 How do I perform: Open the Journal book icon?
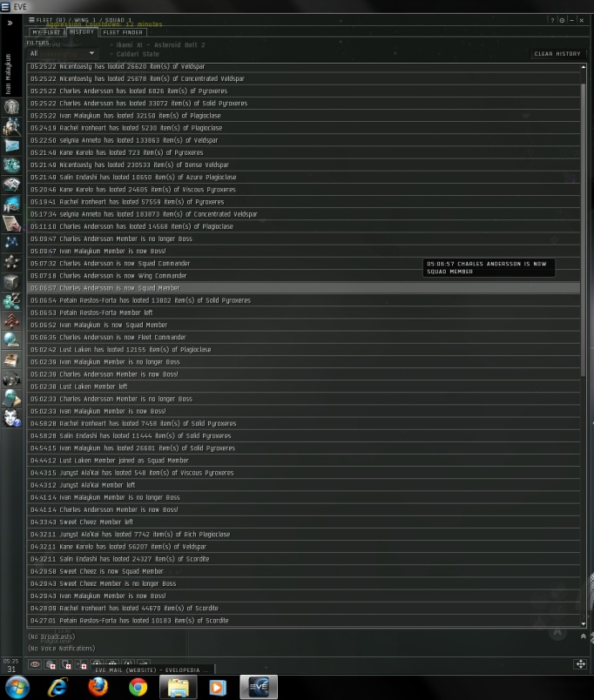click(x=11, y=360)
